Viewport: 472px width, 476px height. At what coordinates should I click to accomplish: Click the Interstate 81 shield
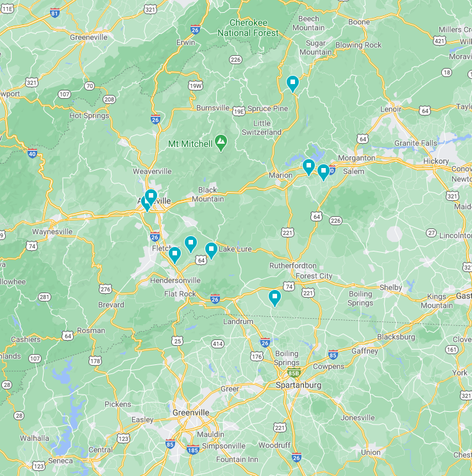point(55,13)
